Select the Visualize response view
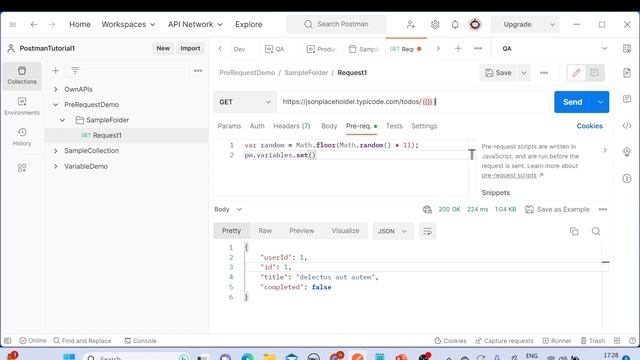The height and width of the screenshot is (360, 640). (x=345, y=231)
